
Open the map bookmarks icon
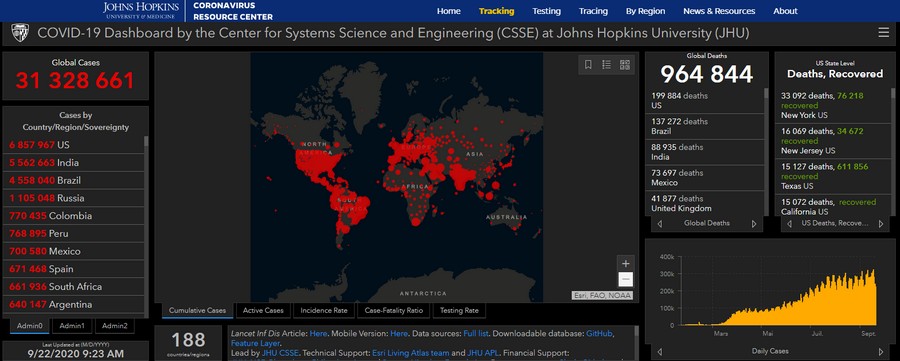point(588,65)
